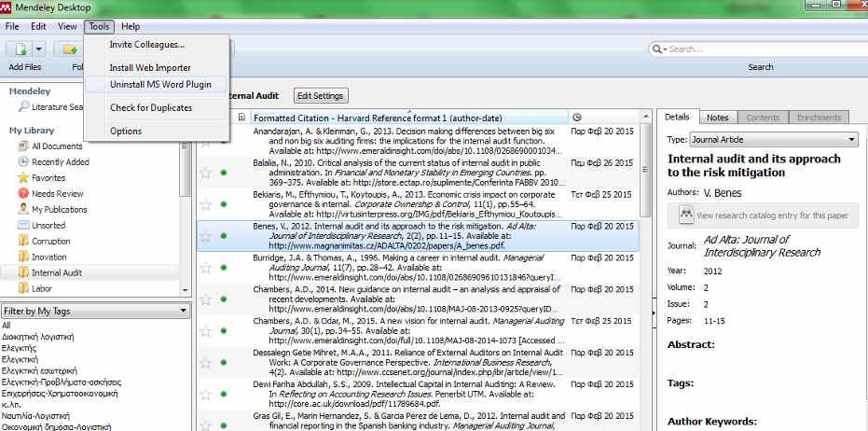
Task: Open the Edit menu
Action: click(x=38, y=26)
